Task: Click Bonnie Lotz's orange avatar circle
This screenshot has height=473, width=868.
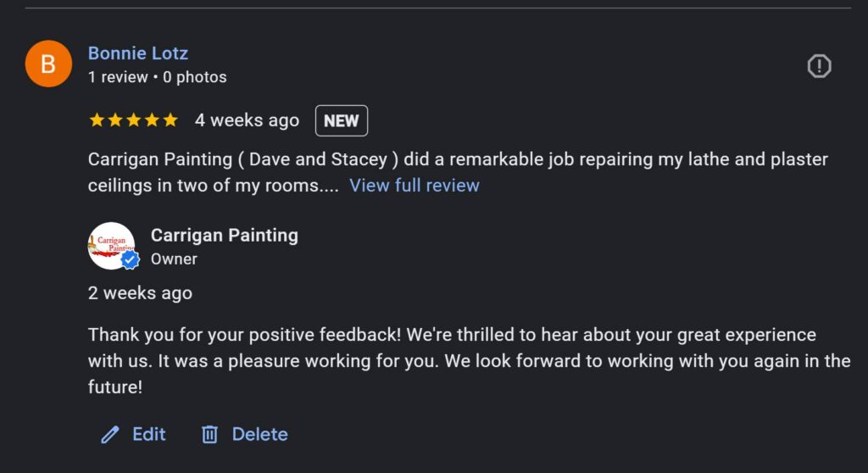Action: [x=49, y=64]
